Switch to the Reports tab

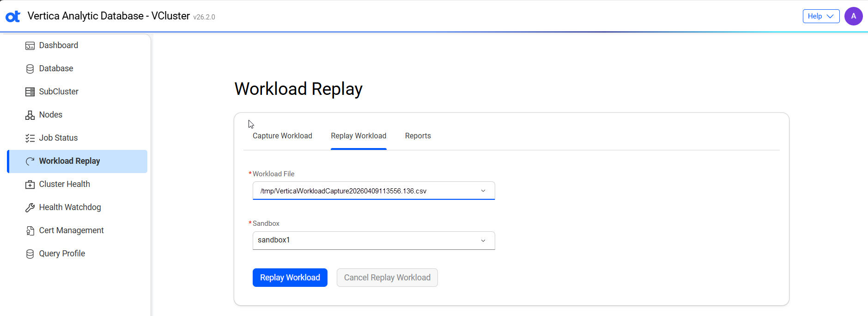pos(418,136)
